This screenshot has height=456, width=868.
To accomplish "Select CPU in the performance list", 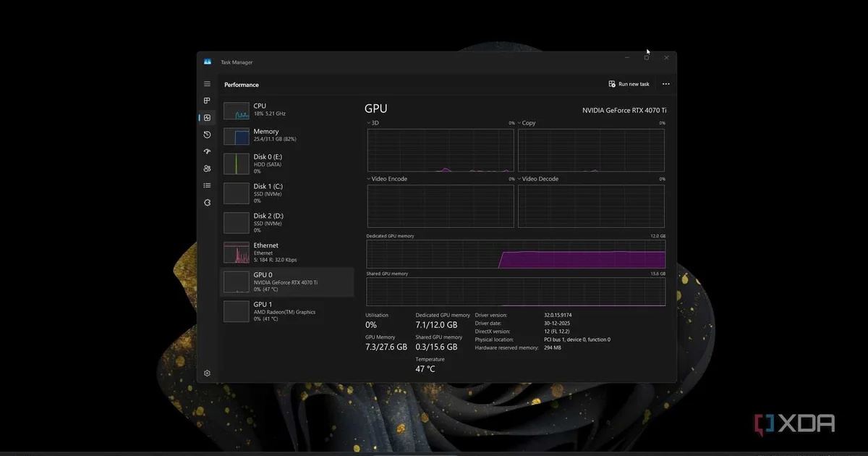I will coord(287,110).
